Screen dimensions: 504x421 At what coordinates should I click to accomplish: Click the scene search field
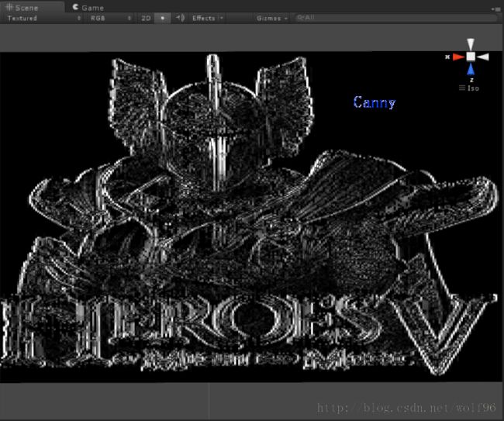tap(396, 18)
